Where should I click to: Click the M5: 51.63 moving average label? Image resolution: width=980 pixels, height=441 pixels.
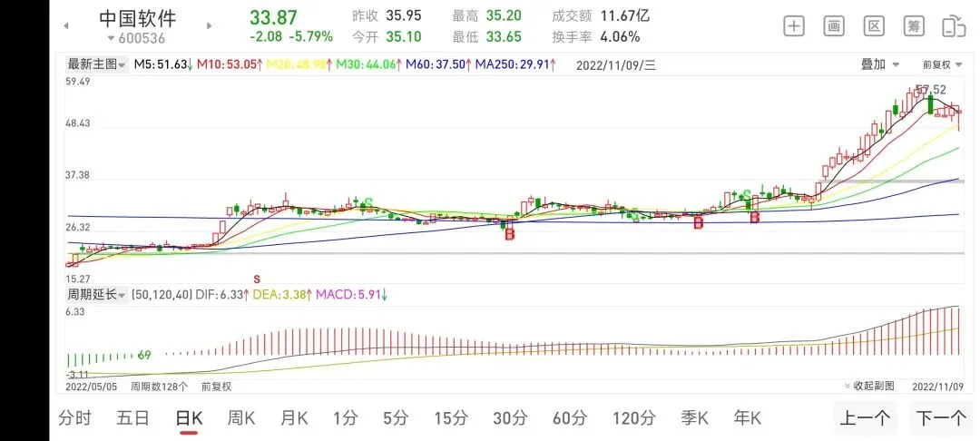pyautogui.click(x=162, y=64)
